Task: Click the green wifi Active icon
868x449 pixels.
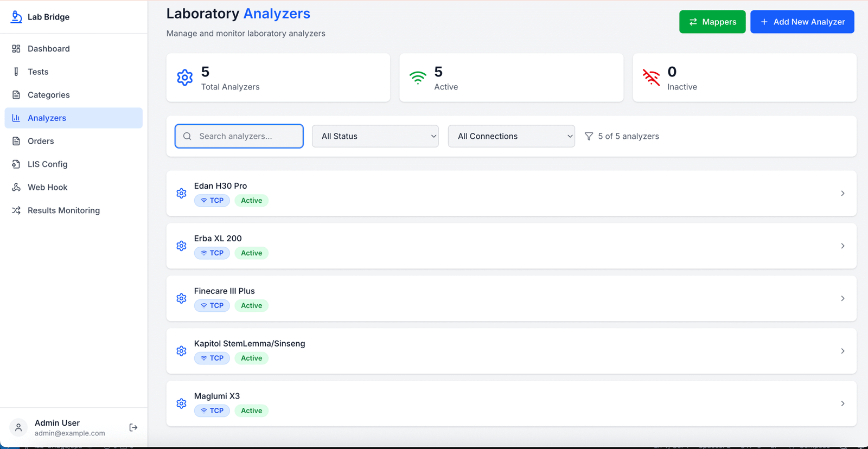Action: pos(418,78)
